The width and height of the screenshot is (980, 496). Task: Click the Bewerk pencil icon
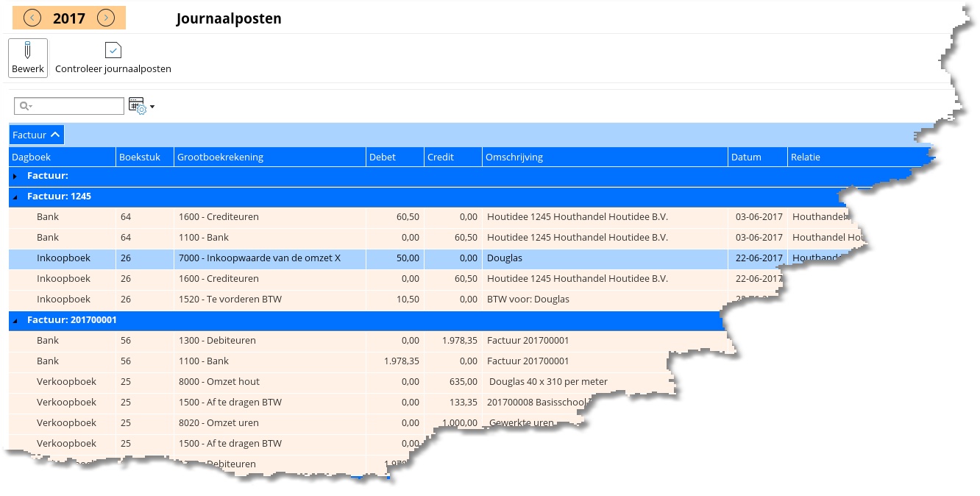point(28,51)
